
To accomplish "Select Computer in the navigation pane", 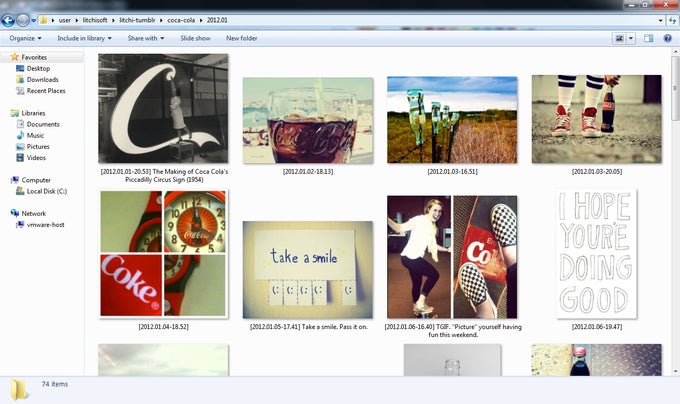I will point(36,180).
